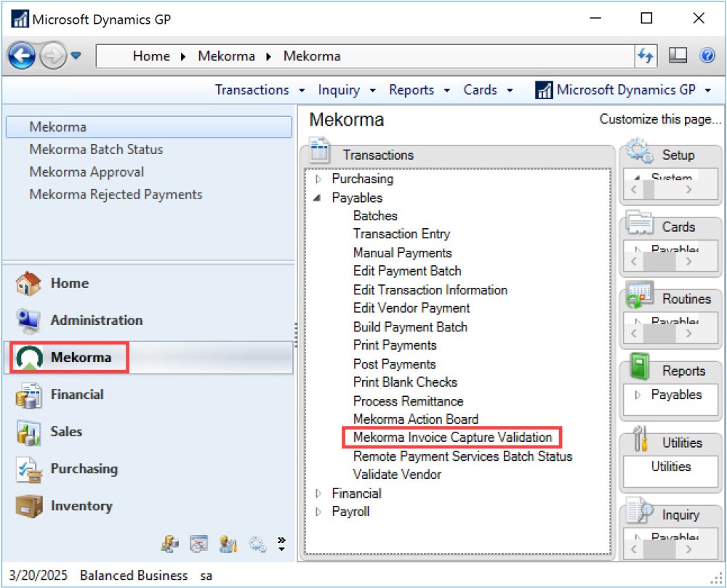727x588 pixels.
Task: Go to the Home navigation pane button
Action: coord(148,283)
